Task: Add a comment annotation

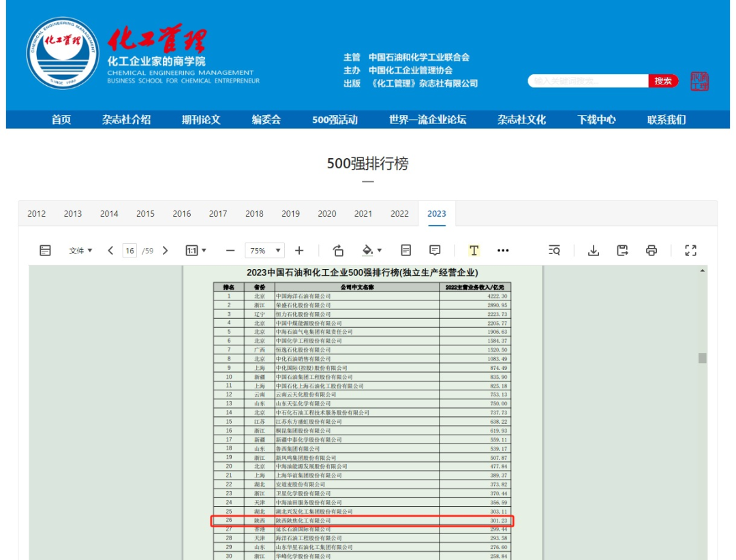Action: pos(435,250)
